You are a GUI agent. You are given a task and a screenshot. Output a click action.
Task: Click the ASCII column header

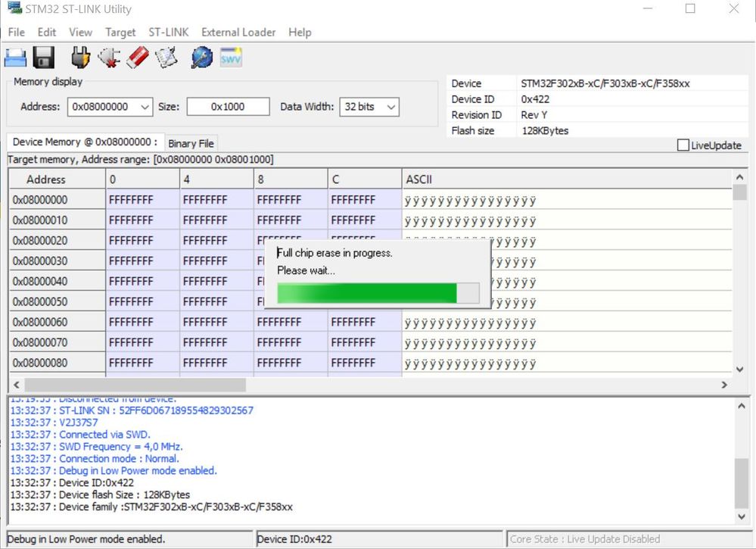(567, 179)
